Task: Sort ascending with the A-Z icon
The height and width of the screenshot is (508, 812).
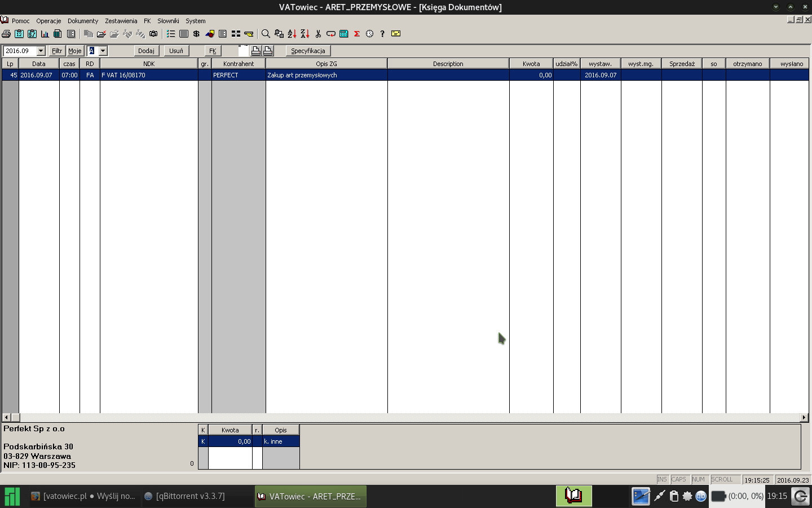Action: [x=292, y=34]
